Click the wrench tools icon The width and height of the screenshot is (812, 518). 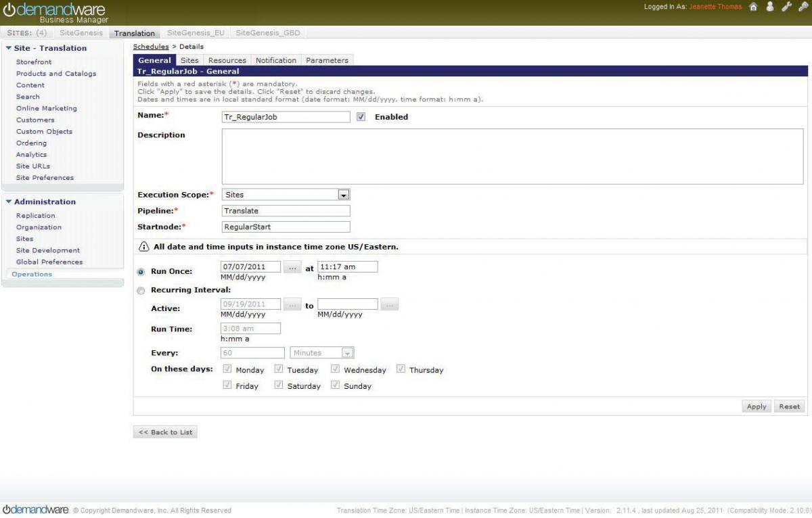pyautogui.click(x=786, y=7)
